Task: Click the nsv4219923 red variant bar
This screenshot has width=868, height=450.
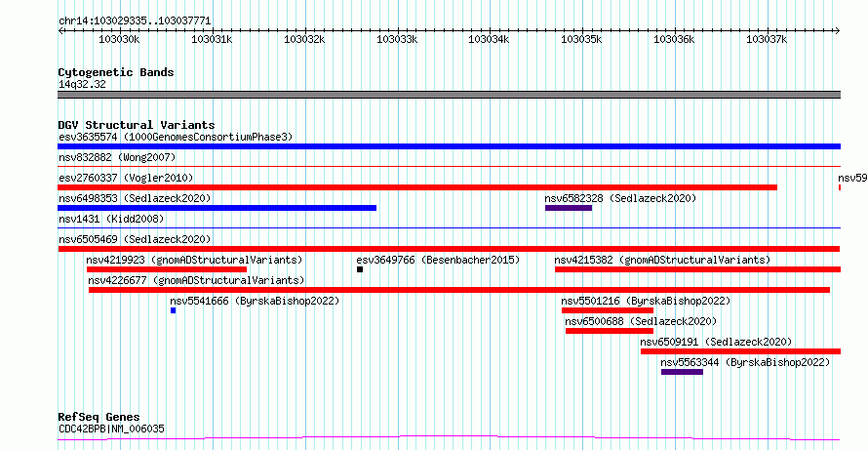Action: [167, 269]
